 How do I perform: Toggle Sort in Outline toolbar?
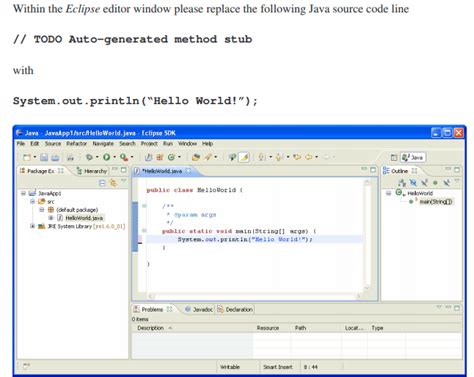click(402, 183)
